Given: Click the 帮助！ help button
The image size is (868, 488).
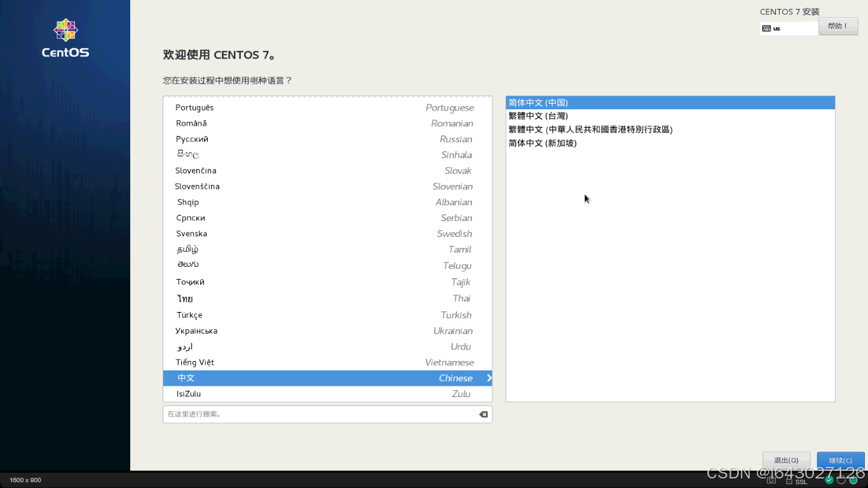Looking at the screenshot, I should pyautogui.click(x=838, y=27).
